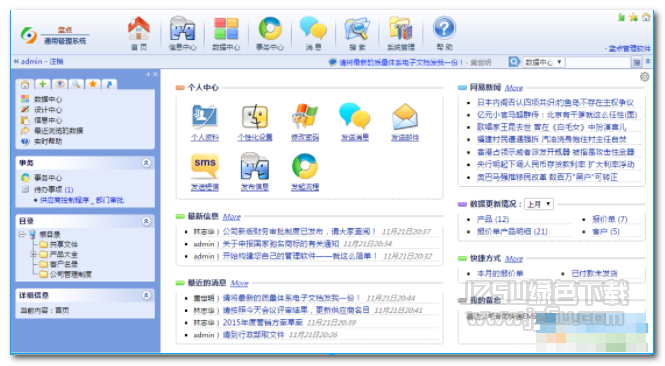Click the 发布信息 icon in 个人中心
665x366 pixels.
(255, 166)
